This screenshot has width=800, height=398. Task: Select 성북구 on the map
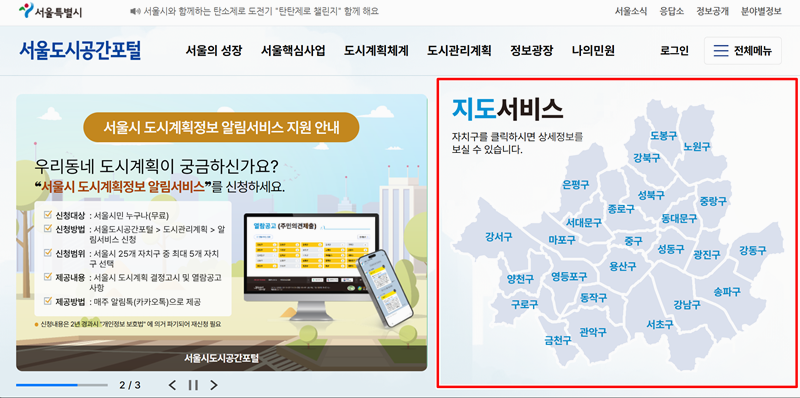pyautogui.click(x=651, y=195)
